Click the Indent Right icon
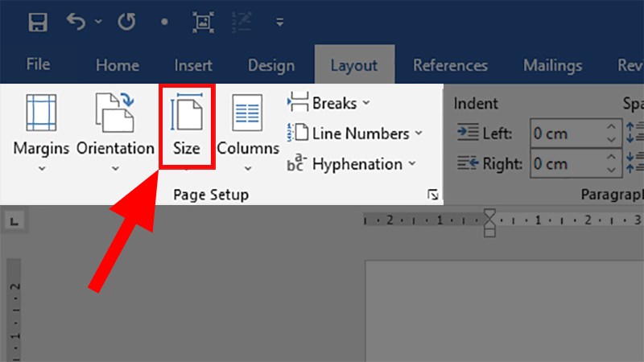Image resolution: width=644 pixels, height=362 pixels. [x=469, y=163]
